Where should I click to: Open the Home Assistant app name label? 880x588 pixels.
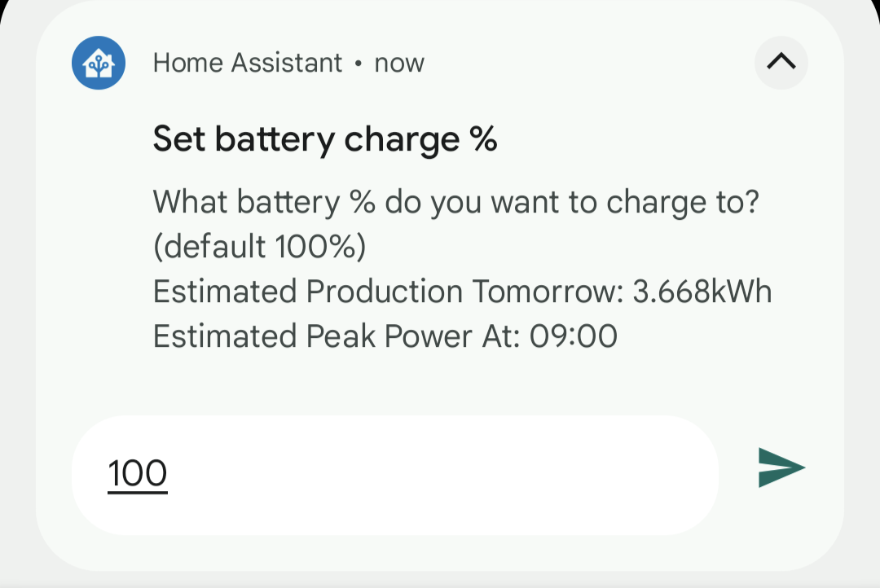click(248, 63)
